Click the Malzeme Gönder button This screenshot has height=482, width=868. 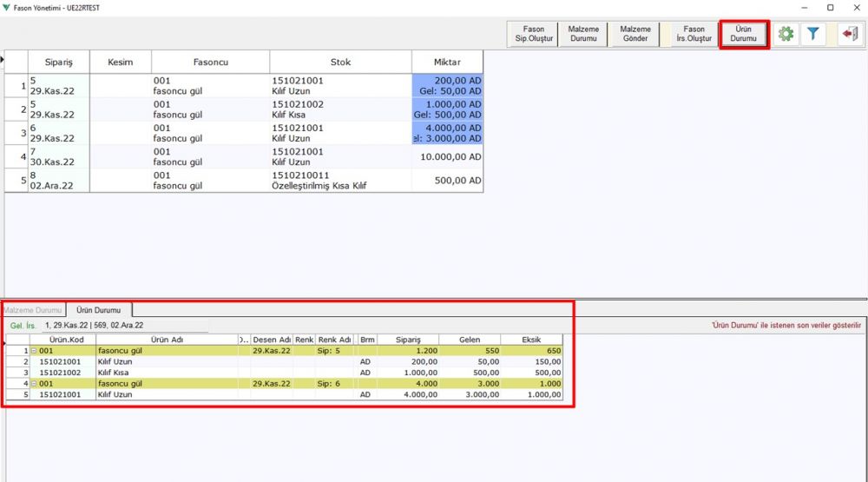[635, 34]
